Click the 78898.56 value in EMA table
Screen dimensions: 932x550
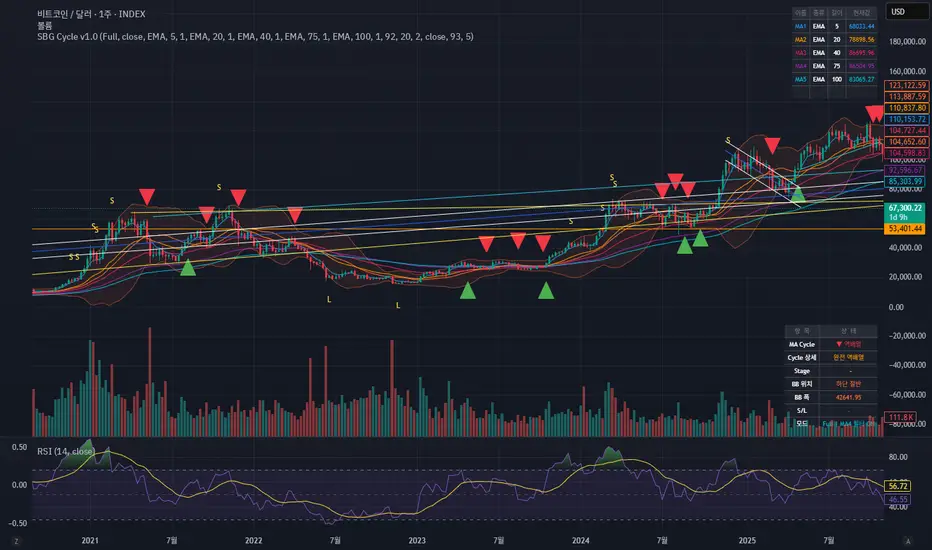(861, 39)
